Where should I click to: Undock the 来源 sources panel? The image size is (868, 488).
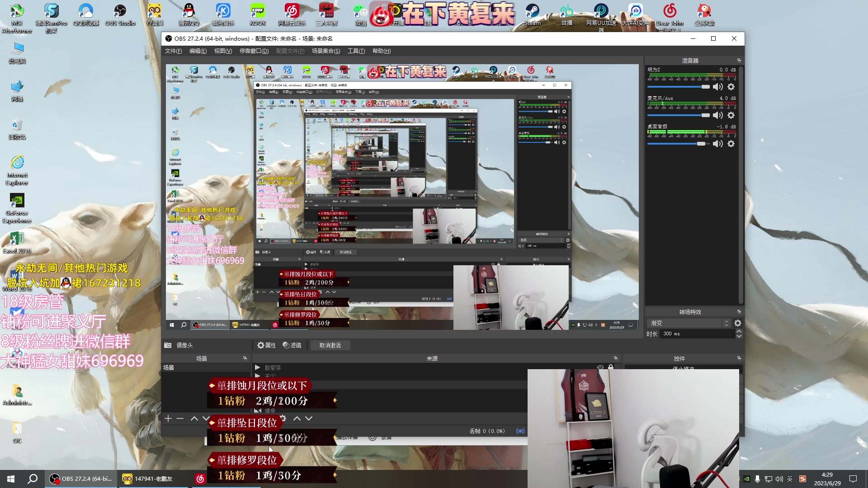point(615,358)
